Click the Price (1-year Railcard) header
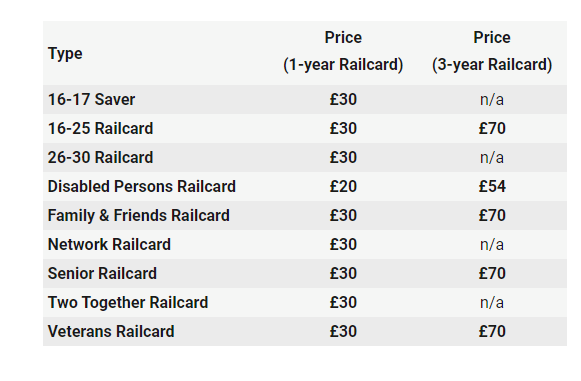The width and height of the screenshot is (581, 381). click(343, 51)
